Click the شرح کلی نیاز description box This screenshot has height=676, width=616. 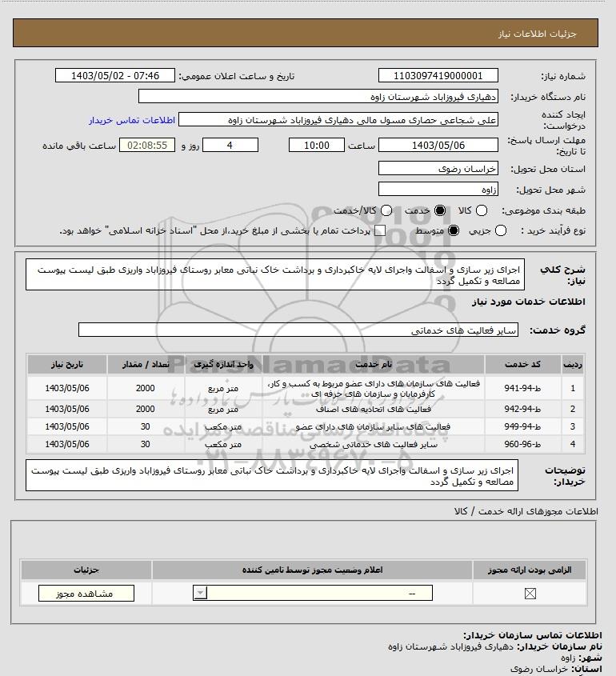(x=275, y=274)
